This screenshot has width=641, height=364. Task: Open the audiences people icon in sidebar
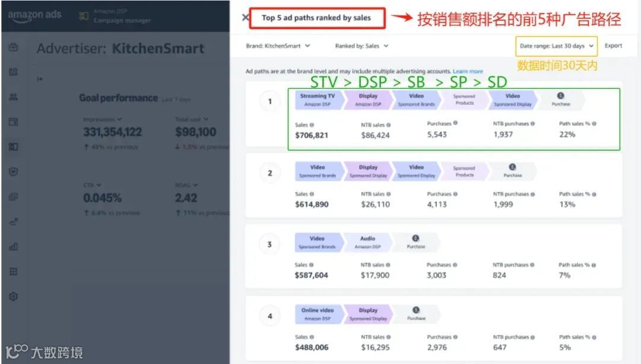click(x=14, y=97)
